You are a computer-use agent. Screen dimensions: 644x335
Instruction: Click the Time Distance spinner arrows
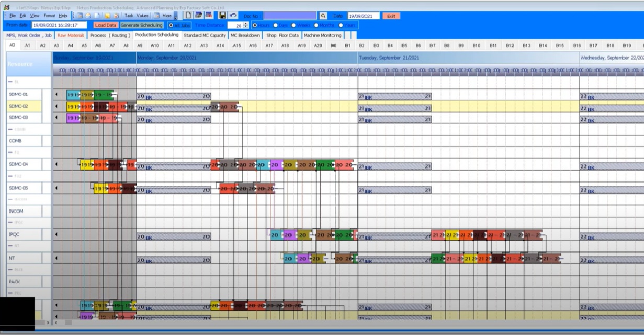246,25
